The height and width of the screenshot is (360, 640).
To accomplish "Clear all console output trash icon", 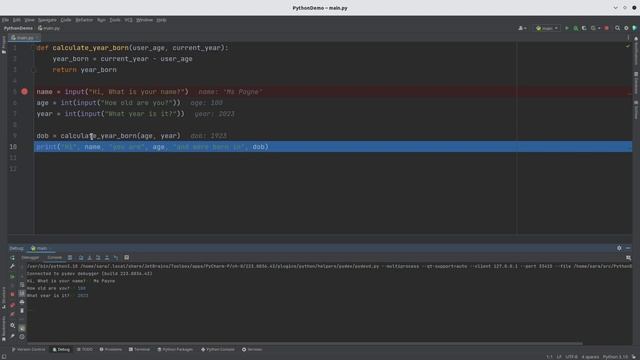I will (22, 311).
